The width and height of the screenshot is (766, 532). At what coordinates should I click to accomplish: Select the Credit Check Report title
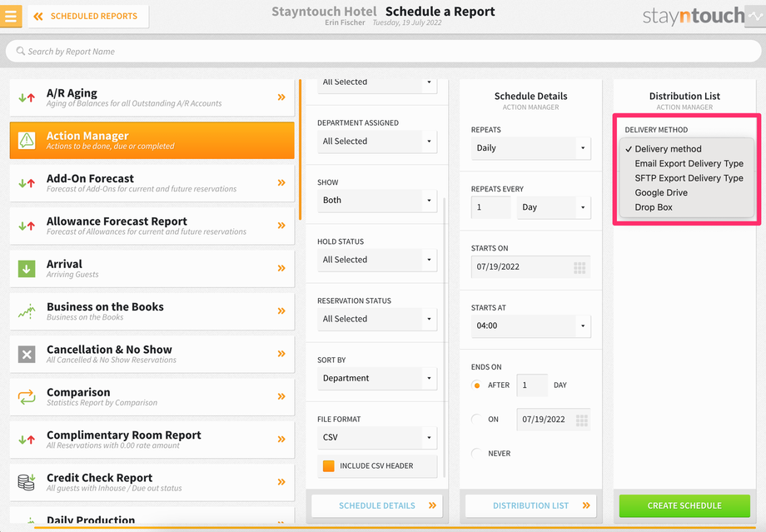click(100, 478)
